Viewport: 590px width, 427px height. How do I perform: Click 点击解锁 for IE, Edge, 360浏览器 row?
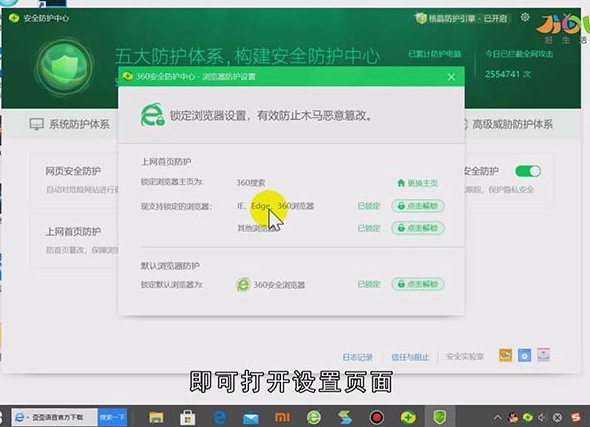(418, 206)
